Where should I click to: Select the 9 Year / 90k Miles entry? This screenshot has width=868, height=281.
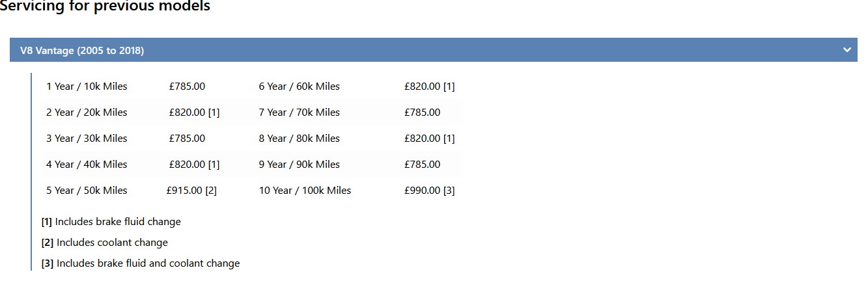(300, 165)
